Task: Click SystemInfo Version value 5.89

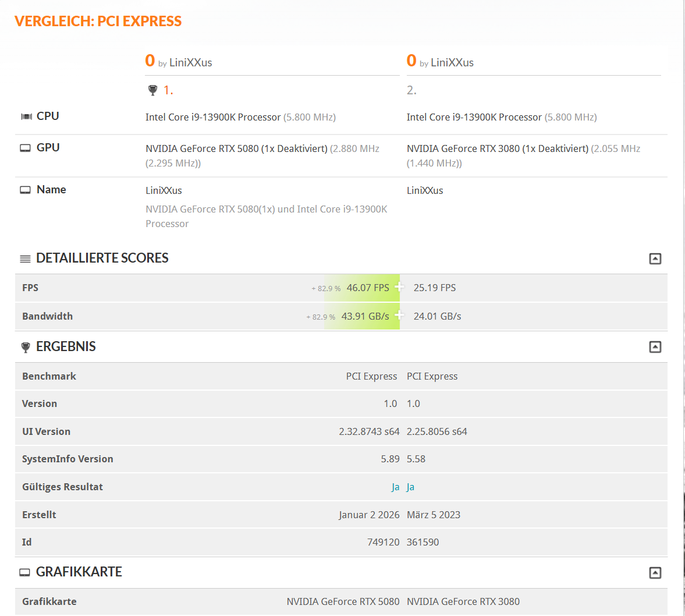Action: (390, 459)
